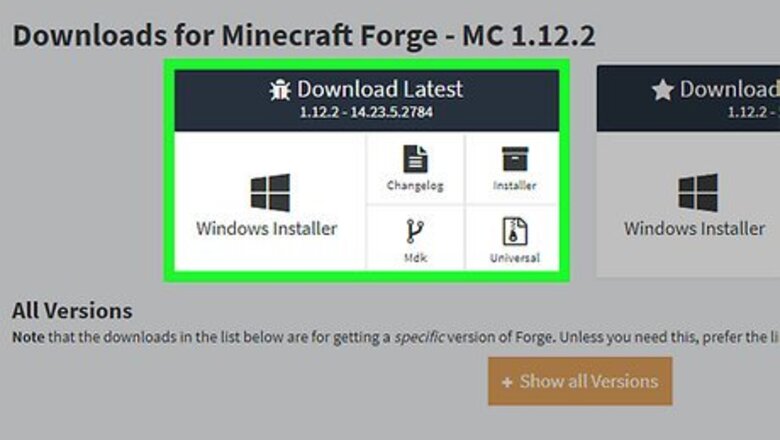The image size is (780, 440).
Task: Click the Downloads for Minecraft Forge heading
Action: [x=303, y=36]
